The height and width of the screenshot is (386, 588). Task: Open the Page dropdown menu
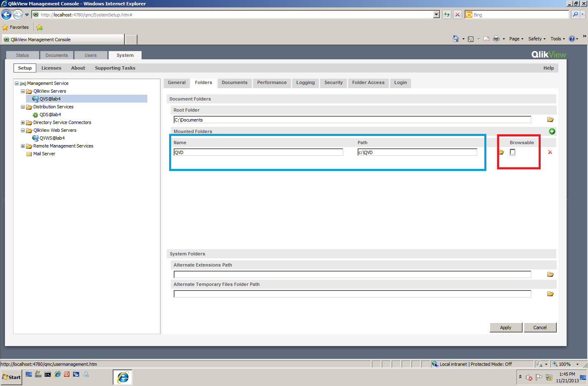tap(516, 39)
